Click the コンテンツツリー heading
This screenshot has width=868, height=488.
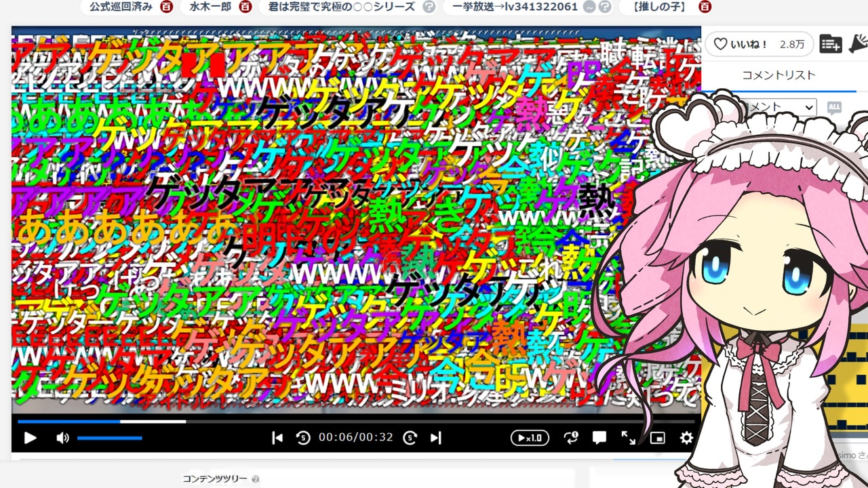click(215, 479)
